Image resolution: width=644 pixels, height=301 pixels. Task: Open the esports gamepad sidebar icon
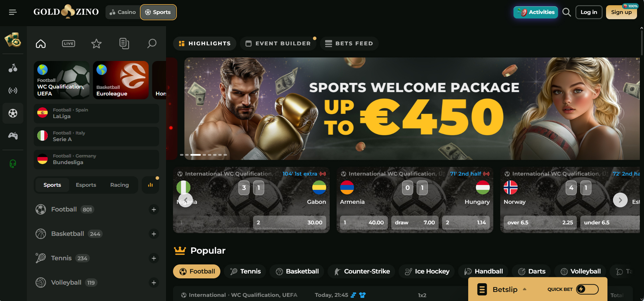pos(13,136)
